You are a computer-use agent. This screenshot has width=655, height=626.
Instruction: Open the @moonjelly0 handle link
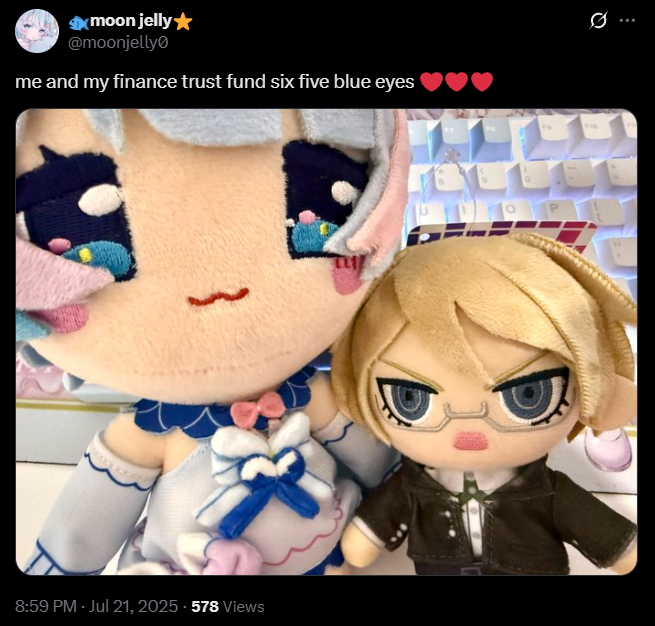(x=118, y=43)
